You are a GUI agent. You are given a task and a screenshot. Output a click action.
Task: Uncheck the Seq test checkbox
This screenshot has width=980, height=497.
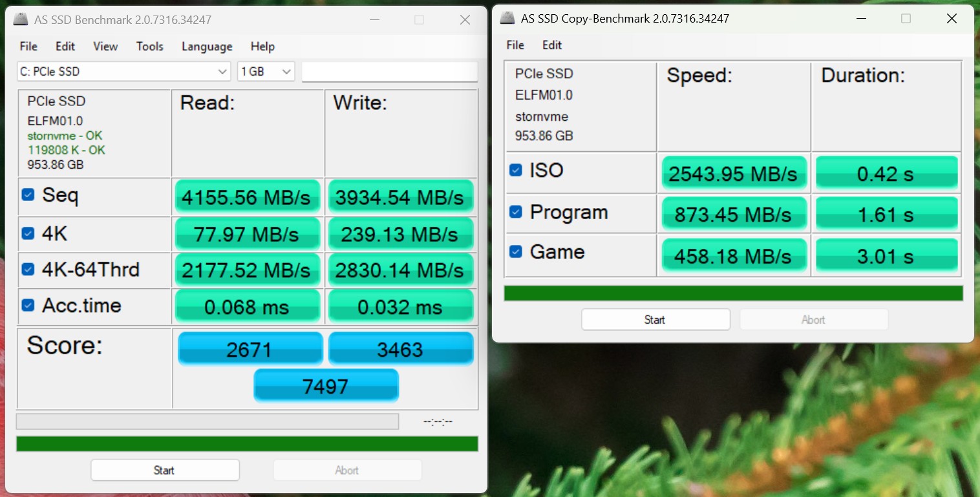pos(28,194)
